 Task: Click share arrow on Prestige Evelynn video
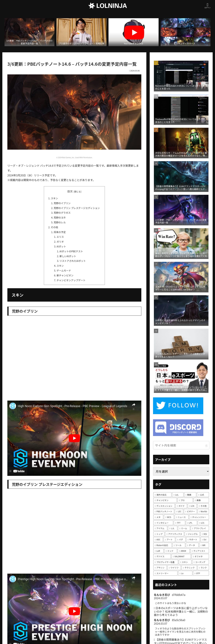(134, 578)
